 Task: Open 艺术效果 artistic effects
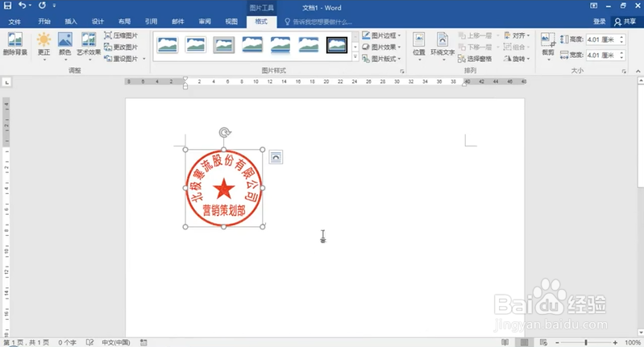point(89,47)
